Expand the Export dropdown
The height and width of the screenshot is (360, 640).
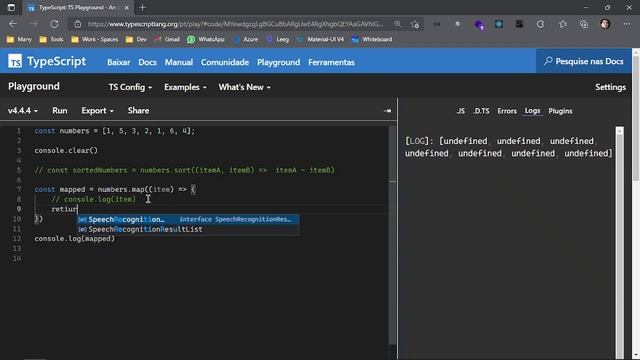click(98, 111)
